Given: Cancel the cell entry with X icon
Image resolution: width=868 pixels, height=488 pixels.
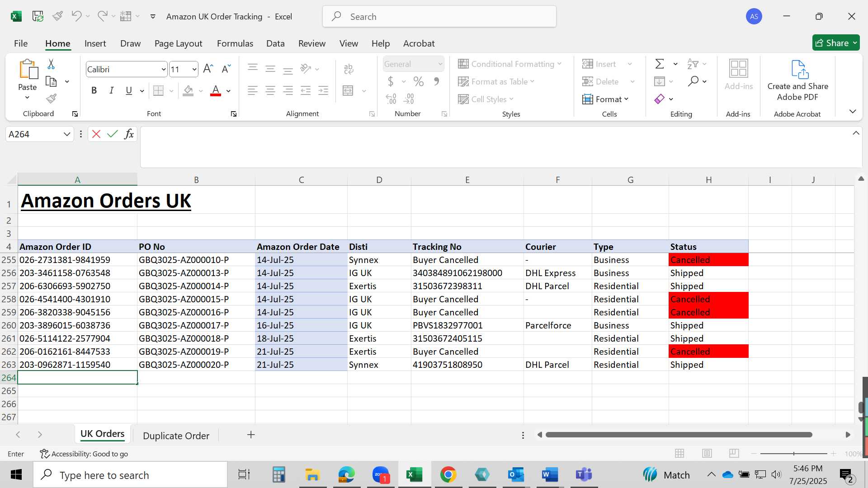Looking at the screenshot, I should tap(96, 134).
